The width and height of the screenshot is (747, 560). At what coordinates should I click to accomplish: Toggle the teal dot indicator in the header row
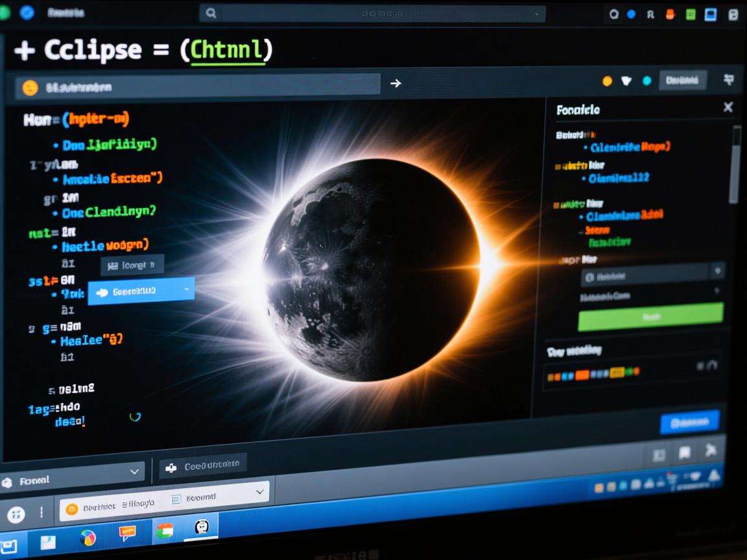pyautogui.click(x=647, y=80)
